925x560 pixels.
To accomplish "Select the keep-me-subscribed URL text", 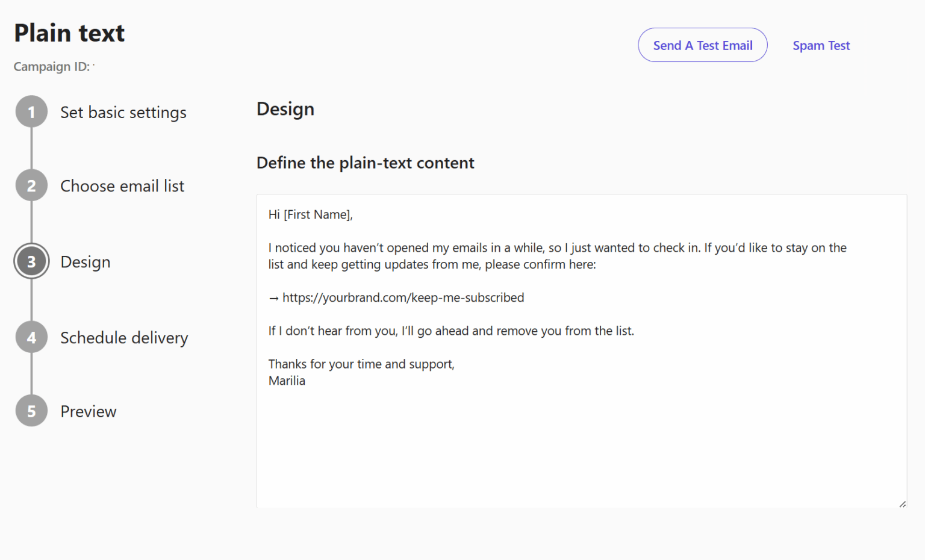I will (402, 297).
